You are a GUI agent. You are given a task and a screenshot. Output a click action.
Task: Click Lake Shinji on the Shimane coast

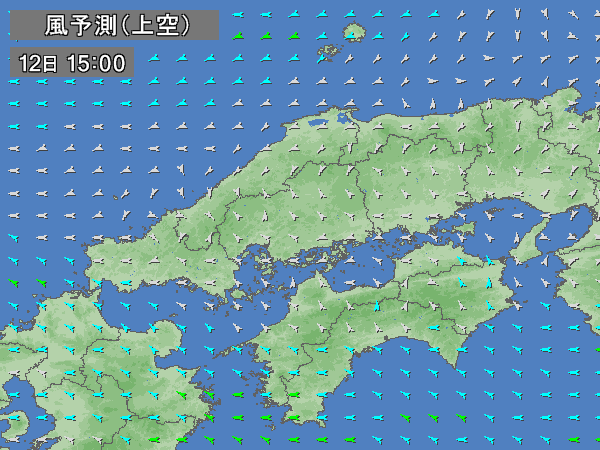tap(318, 122)
